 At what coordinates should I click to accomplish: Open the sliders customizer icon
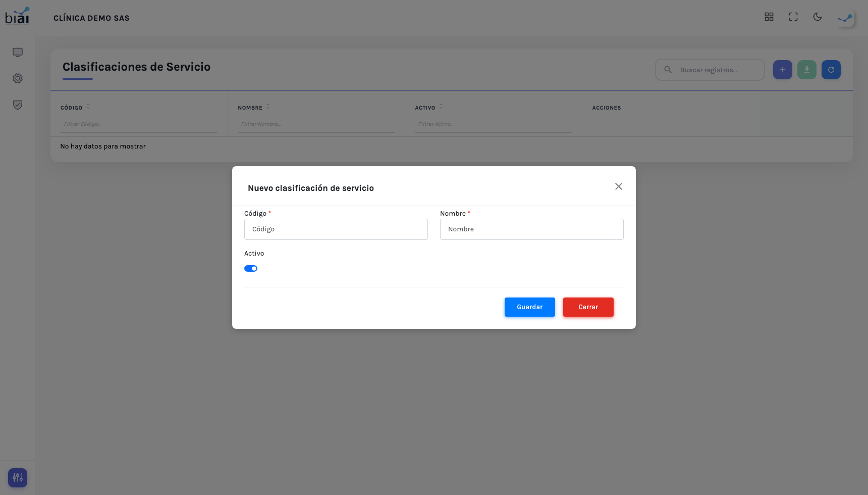coord(18,477)
